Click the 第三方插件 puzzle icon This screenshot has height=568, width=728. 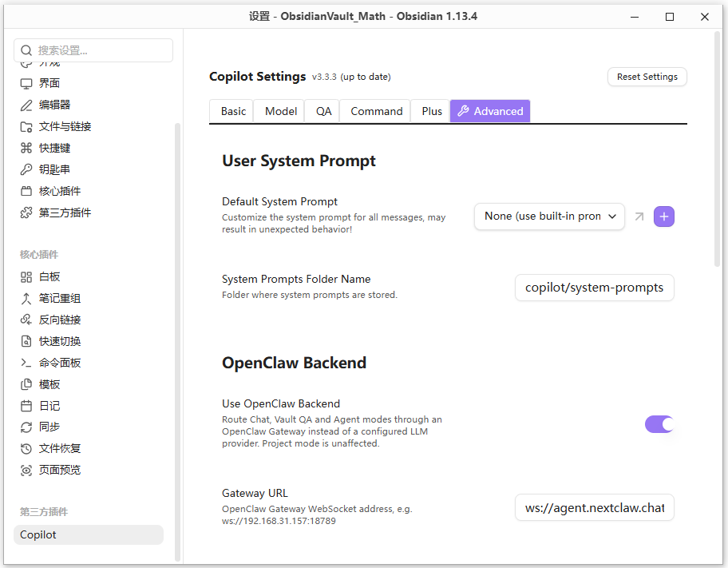tap(26, 213)
